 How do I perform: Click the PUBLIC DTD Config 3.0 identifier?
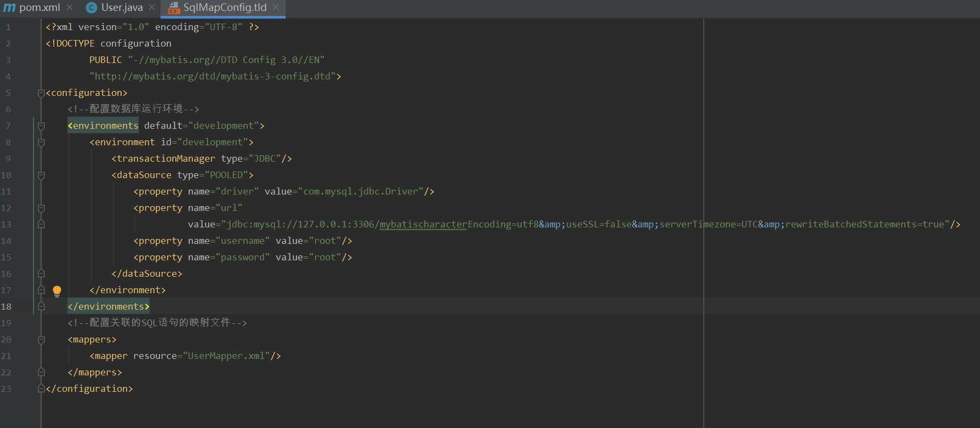click(207, 60)
